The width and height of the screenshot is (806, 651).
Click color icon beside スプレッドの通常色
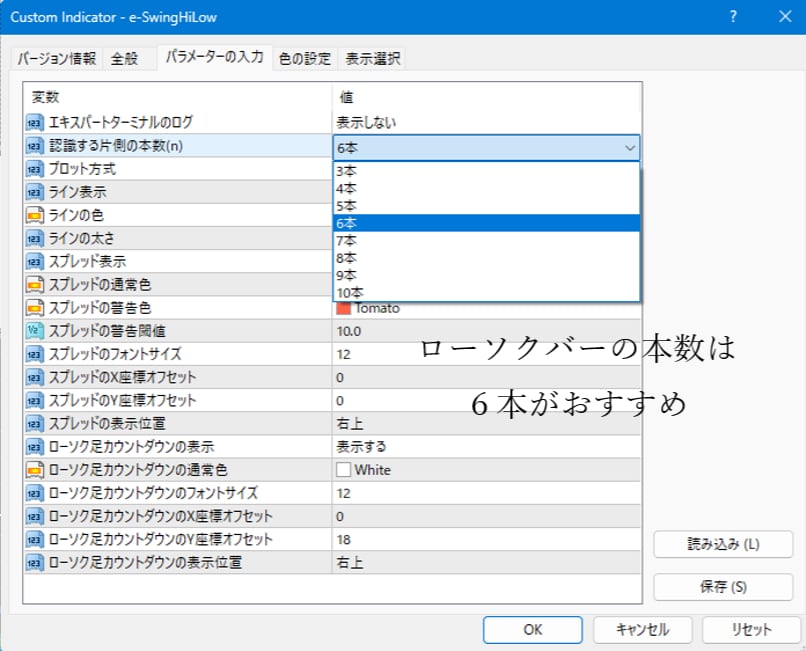(x=34, y=285)
